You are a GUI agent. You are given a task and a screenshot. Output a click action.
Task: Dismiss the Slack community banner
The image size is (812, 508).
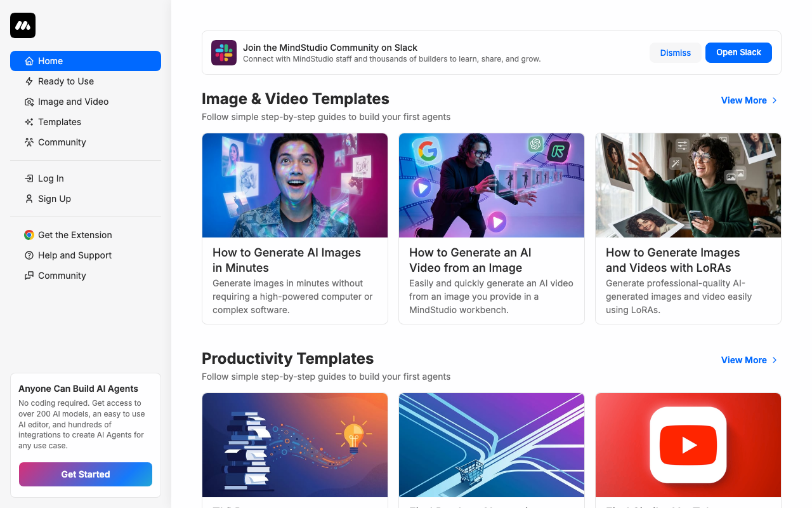(x=675, y=53)
